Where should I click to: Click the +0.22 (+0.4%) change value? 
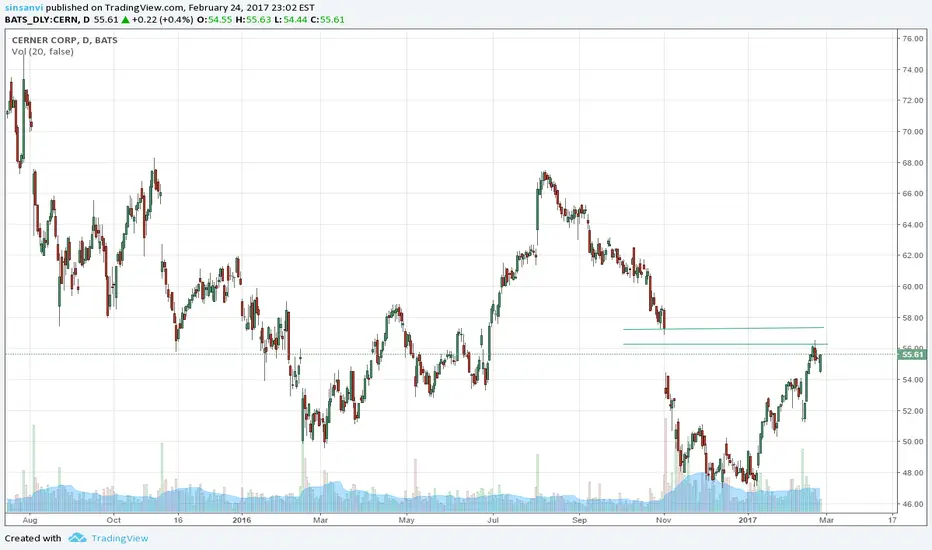pyautogui.click(x=163, y=20)
